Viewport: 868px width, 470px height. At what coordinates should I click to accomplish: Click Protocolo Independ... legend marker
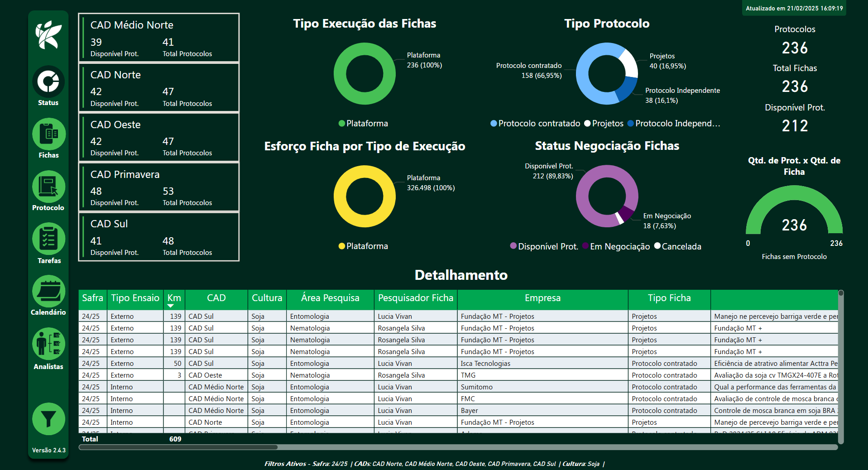[631, 124]
